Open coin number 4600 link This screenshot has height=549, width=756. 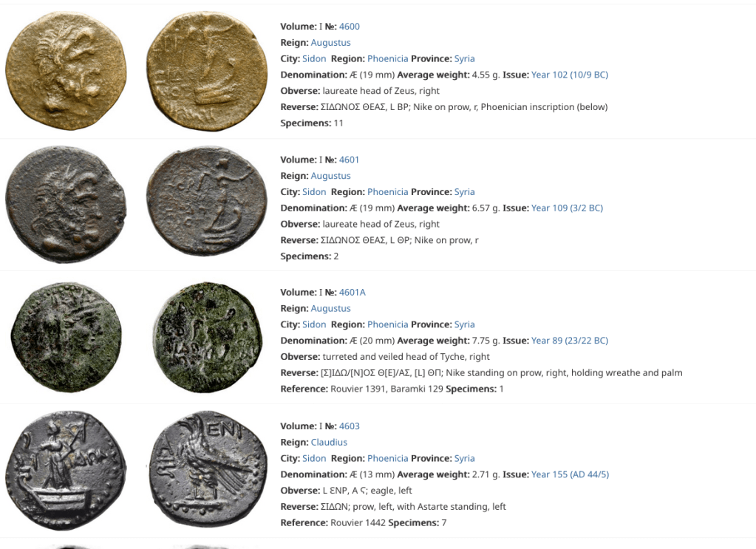(349, 27)
